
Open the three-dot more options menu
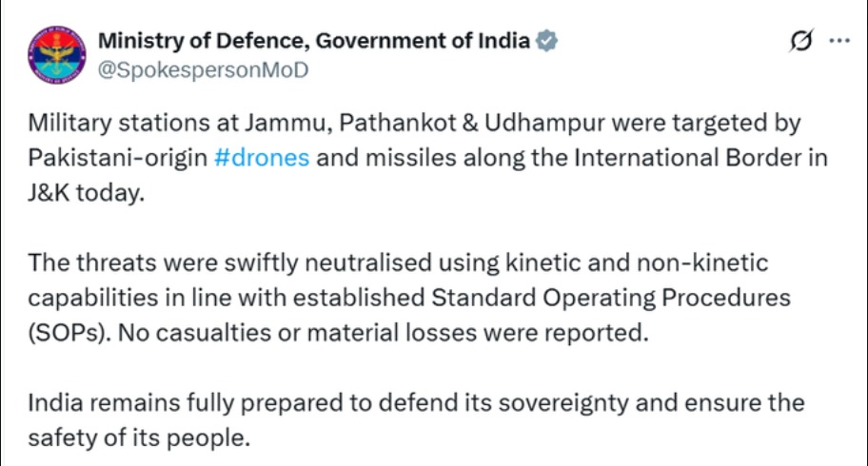(839, 40)
